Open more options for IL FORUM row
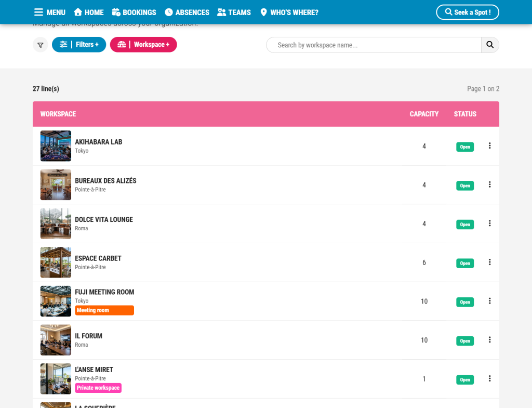The height and width of the screenshot is (408, 532). [489, 340]
